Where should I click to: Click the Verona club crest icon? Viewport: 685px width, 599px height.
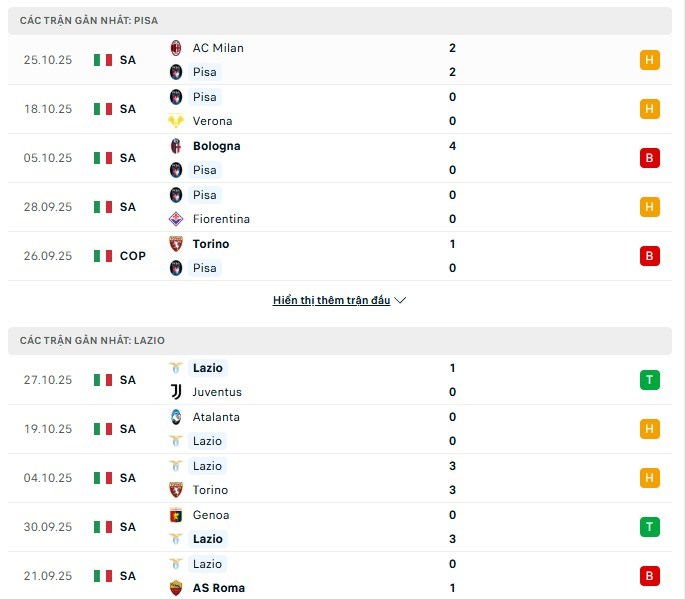click(x=177, y=121)
